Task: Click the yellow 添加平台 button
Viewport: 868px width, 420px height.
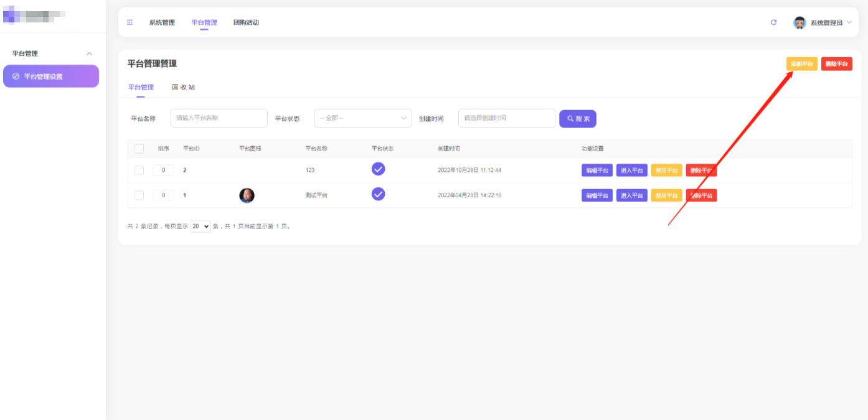Action: [801, 64]
